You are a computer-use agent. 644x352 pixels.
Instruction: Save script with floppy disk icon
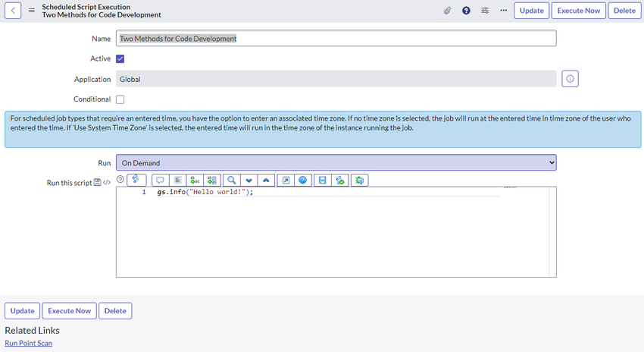click(323, 180)
